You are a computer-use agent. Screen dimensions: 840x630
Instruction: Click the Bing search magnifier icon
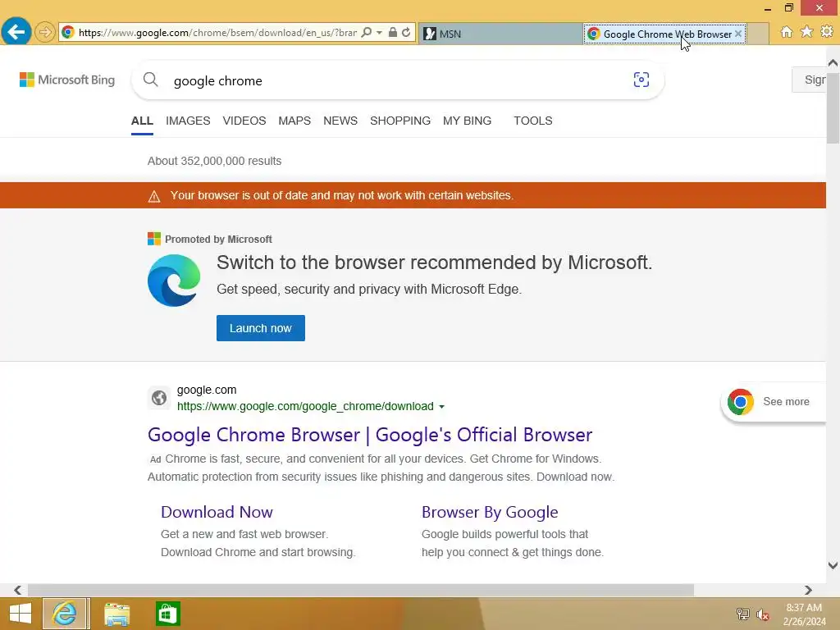[151, 80]
